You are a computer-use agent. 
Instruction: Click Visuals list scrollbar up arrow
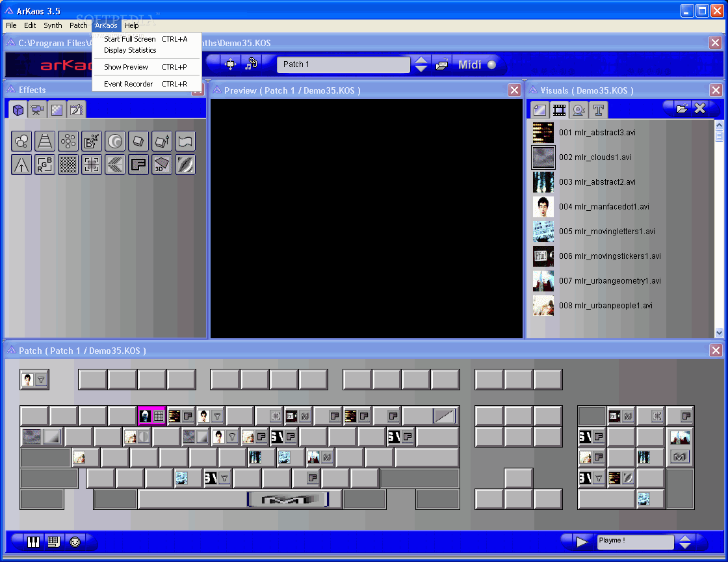(719, 125)
